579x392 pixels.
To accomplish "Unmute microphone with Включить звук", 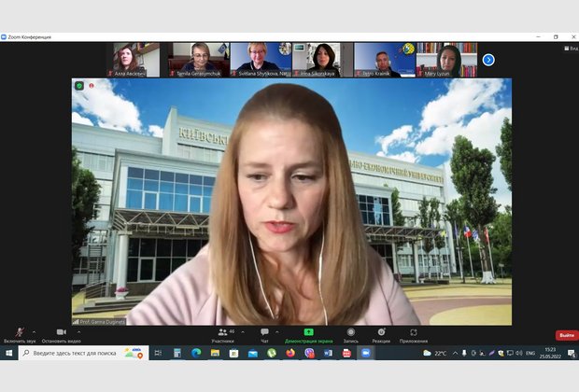I will point(20,335).
